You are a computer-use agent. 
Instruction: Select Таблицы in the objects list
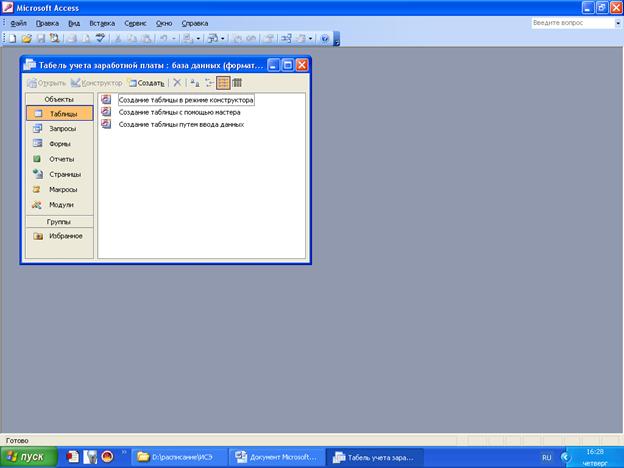pos(59,113)
